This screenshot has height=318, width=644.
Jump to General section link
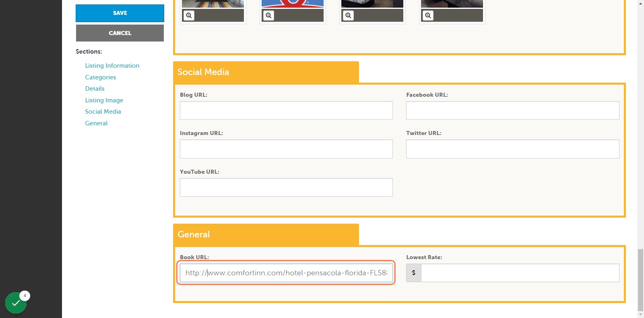(96, 123)
